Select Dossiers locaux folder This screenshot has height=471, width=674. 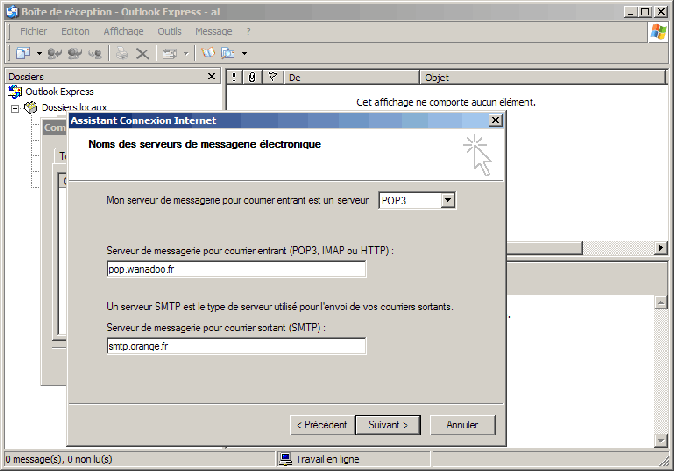tap(74, 107)
